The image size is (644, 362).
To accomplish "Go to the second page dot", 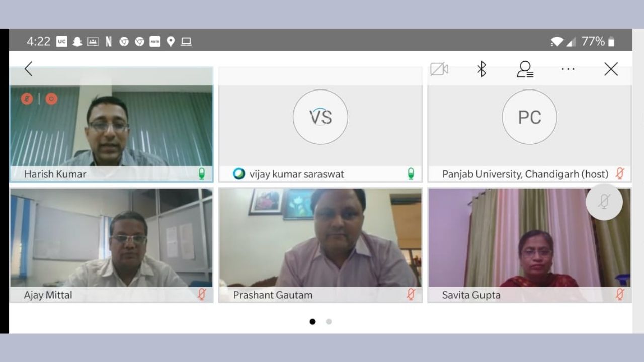I will click(329, 322).
